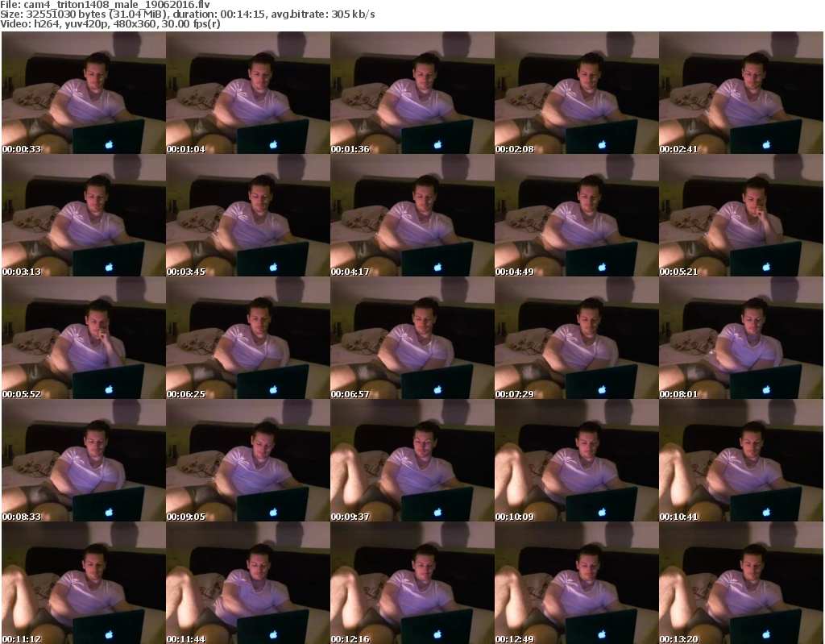Image resolution: width=825 pixels, height=644 pixels.
Task: Choose the frame stamped 00:09:05
Action: (248, 460)
